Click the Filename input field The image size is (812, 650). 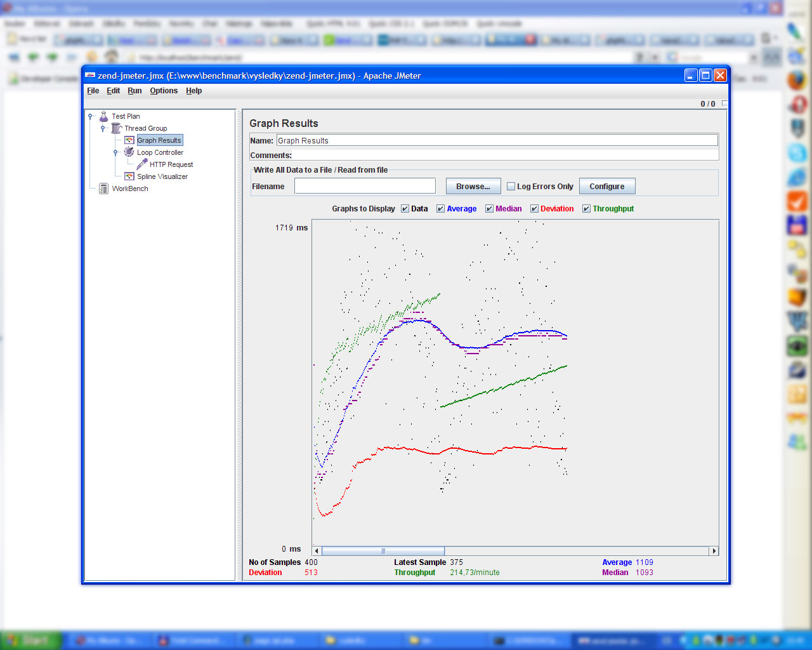[x=365, y=186]
